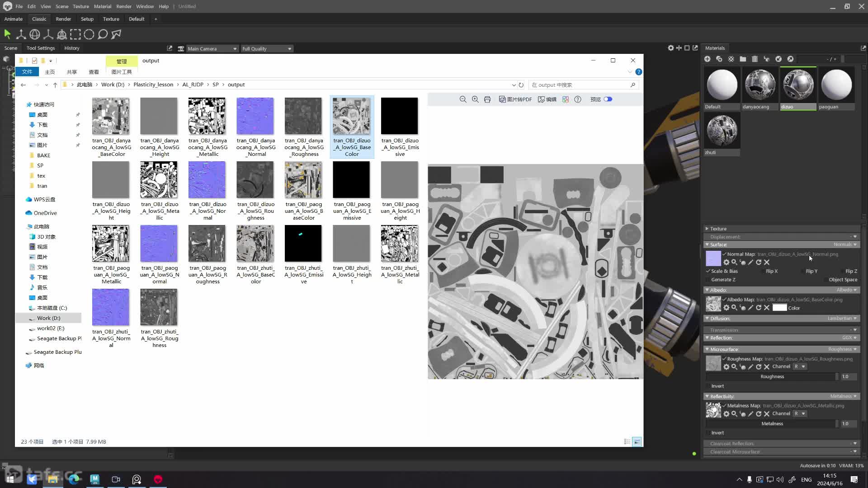Clear the Normal Map with X icon
The height and width of the screenshot is (488, 868).
767,263
